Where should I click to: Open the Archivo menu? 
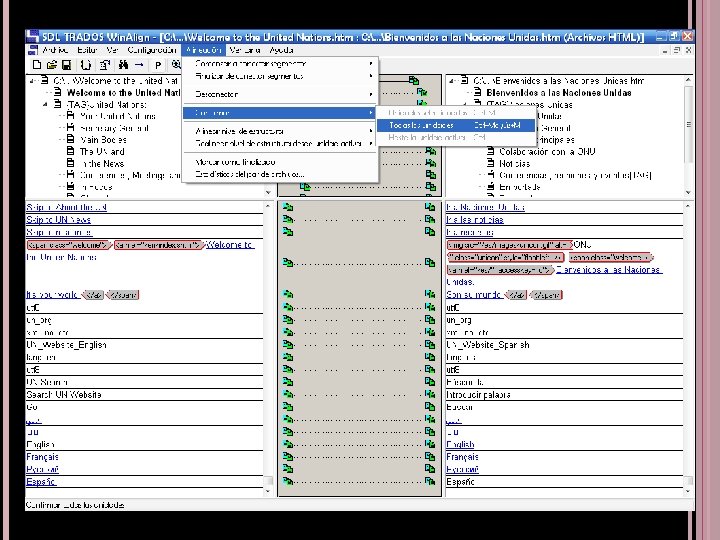55,50
